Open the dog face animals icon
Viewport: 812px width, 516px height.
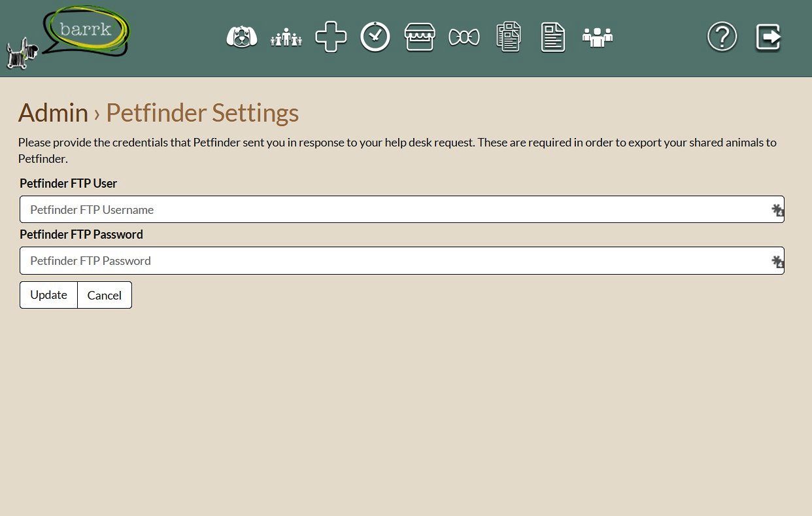pyautogui.click(x=242, y=37)
